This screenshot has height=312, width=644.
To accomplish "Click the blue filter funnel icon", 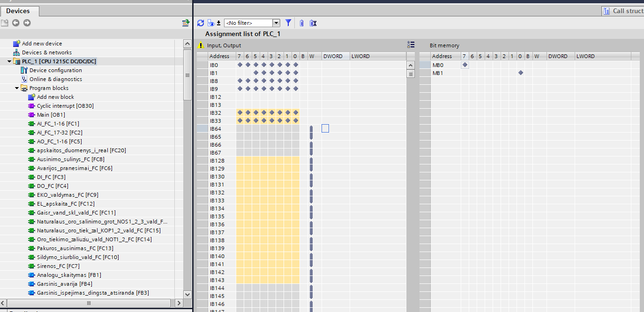I will (x=288, y=23).
